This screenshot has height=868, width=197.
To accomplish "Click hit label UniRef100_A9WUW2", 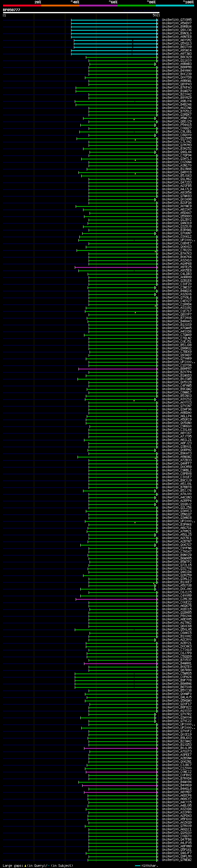I will 177,457.
